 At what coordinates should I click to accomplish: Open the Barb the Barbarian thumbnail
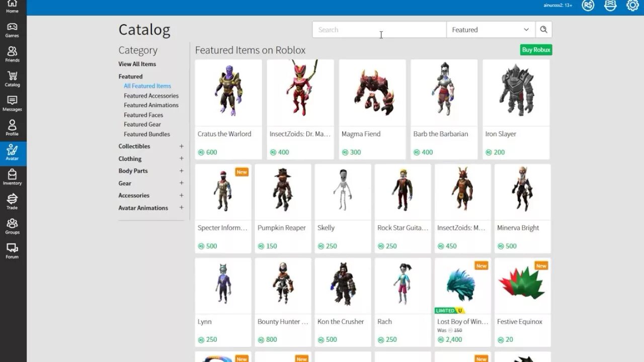click(444, 93)
